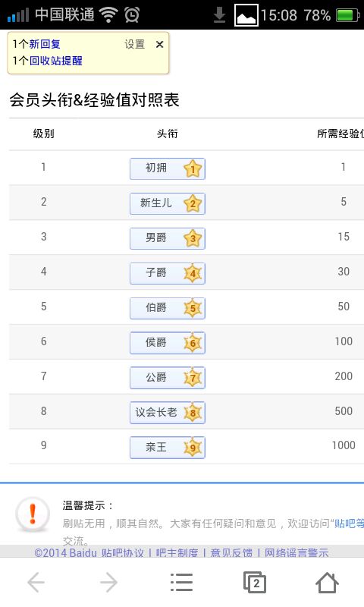Click the level 1 star badge 初拥
This screenshot has width=364, height=607.
(x=168, y=168)
